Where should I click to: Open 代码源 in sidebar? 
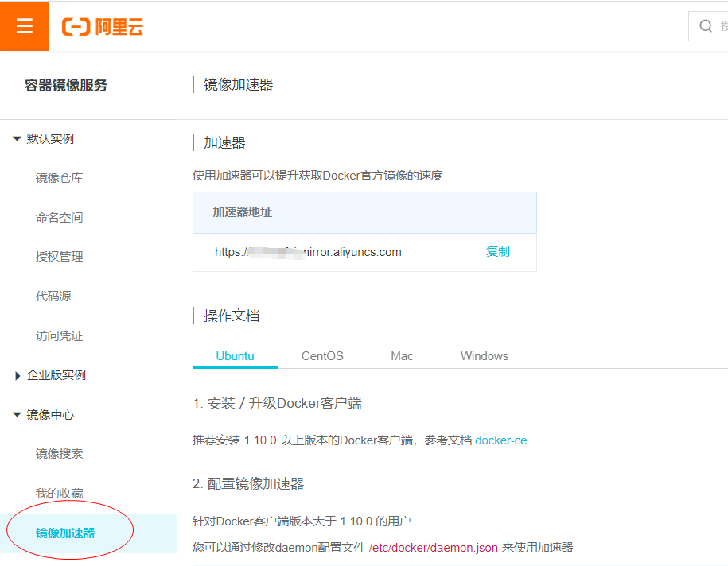pyautogui.click(x=53, y=296)
